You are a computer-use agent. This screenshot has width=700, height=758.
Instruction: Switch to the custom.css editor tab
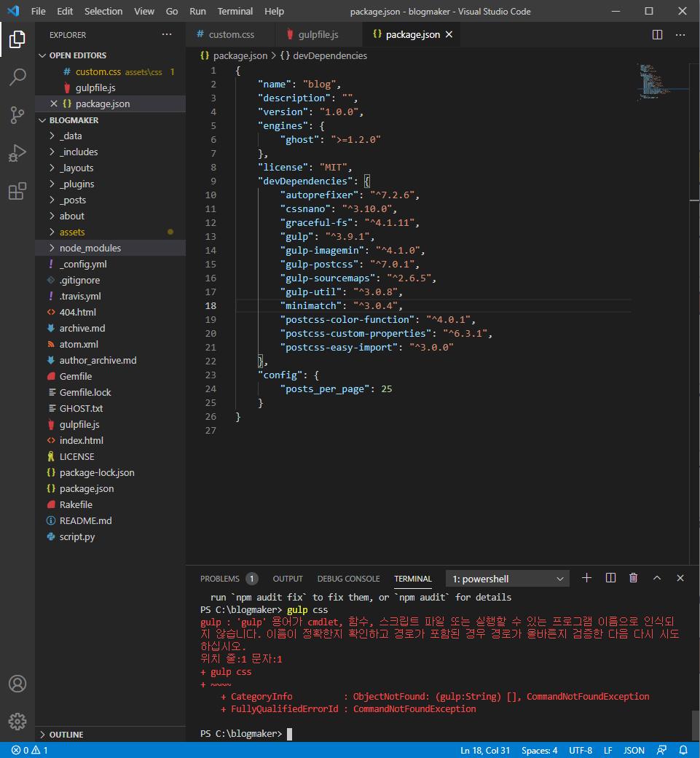(230, 34)
